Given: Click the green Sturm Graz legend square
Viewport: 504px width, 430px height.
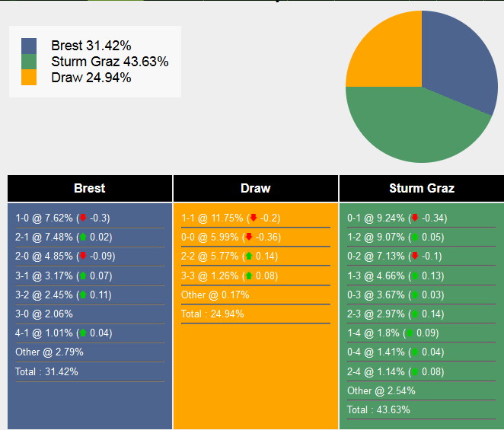Looking at the screenshot, I should coord(29,62).
